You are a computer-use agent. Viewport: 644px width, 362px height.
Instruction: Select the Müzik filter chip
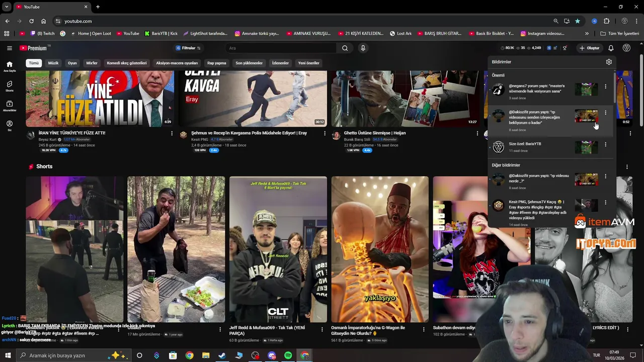(53, 63)
